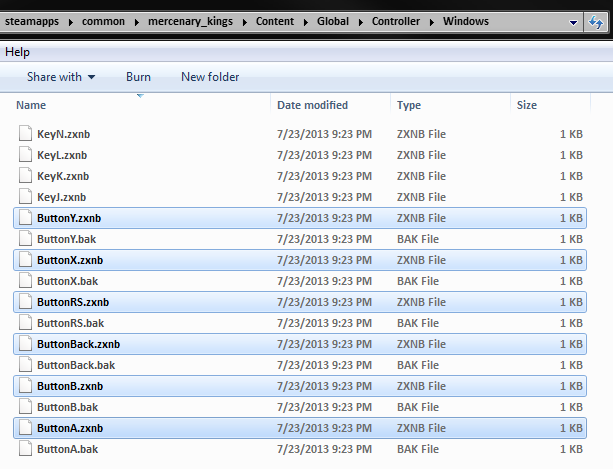Select the file name ButtonB.bak
The height and width of the screenshot is (469, 613).
pyautogui.click(x=68, y=407)
